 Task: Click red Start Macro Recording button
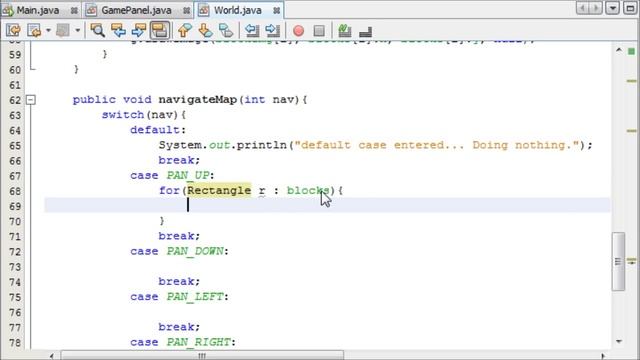(298, 31)
